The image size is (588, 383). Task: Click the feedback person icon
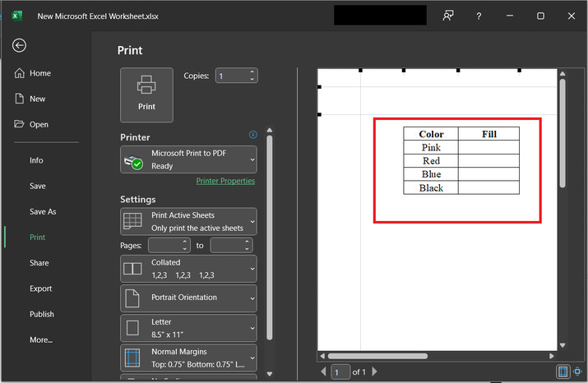448,16
